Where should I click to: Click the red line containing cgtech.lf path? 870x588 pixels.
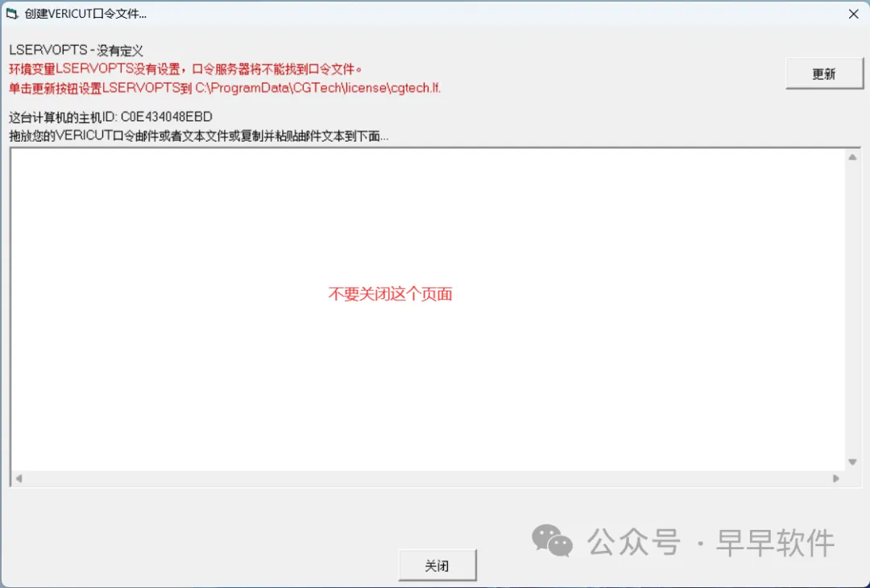click(225, 88)
